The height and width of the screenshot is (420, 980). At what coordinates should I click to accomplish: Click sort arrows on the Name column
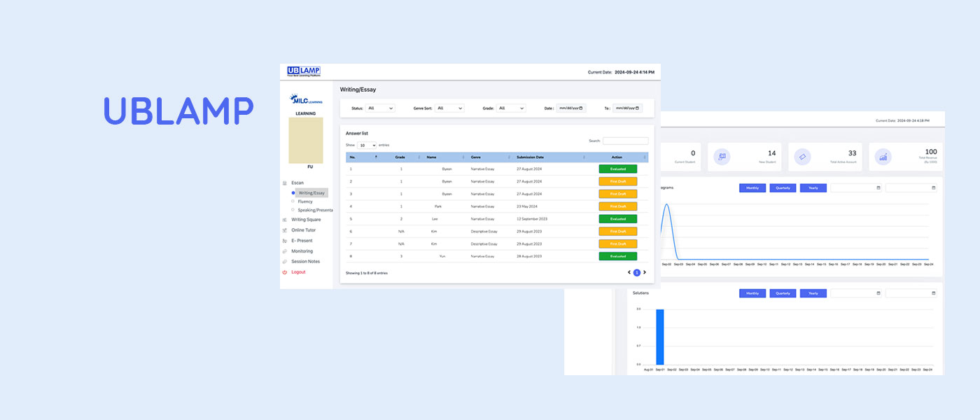tap(463, 157)
